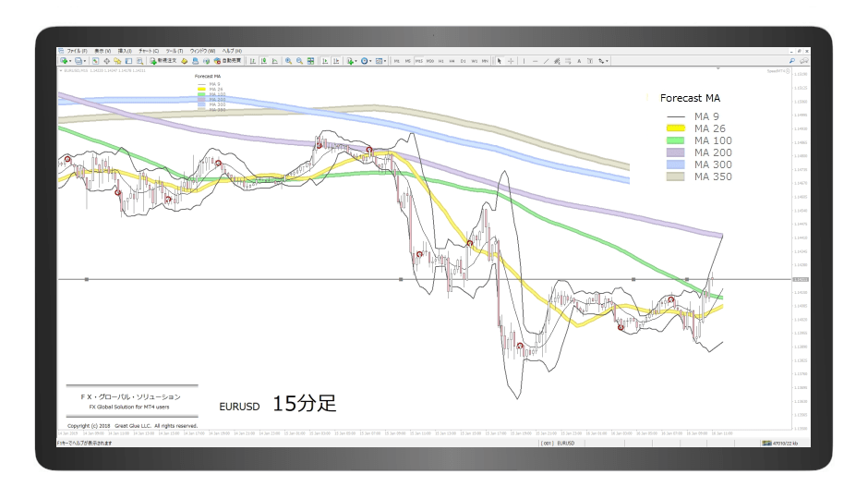Select the M30 timeframe button
868x499 pixels.
[x=430, y=61]
